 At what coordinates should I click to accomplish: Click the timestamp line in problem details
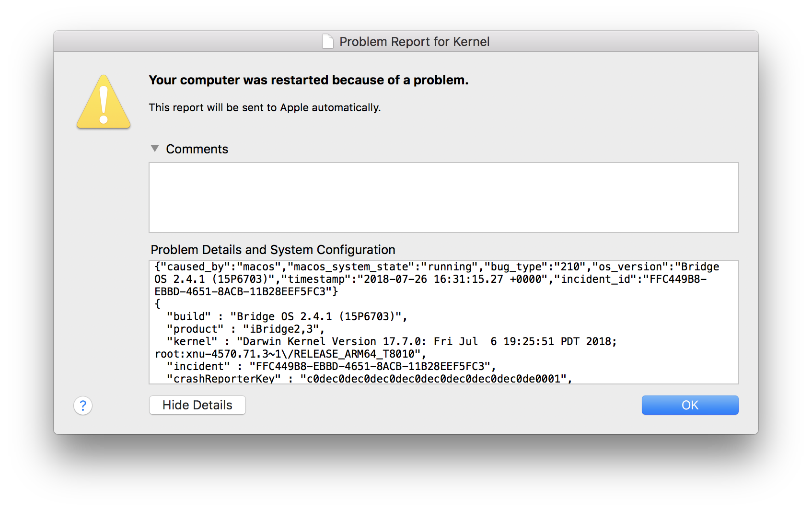click(430, 279)
